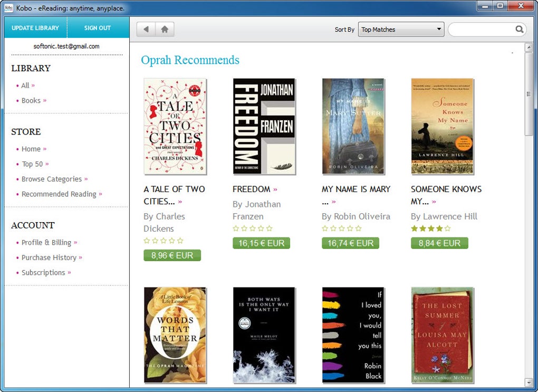Click the Someone Knows My Name cover

[x=443, y=126]
